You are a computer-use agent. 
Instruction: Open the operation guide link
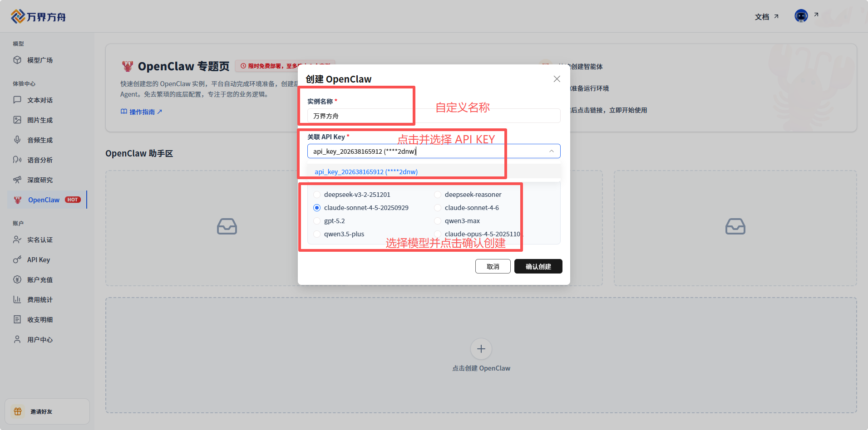point(142,112)
